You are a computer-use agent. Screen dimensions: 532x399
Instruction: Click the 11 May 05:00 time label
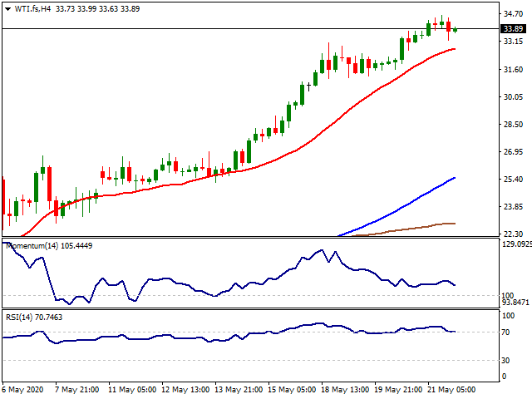pos(132,390)
